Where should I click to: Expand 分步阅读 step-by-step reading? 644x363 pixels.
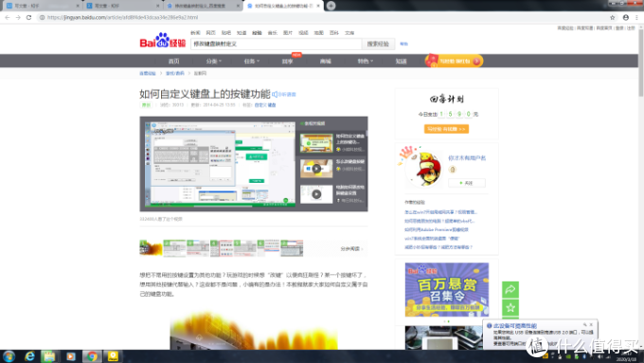pyautogui.click(x=351, y=248)
